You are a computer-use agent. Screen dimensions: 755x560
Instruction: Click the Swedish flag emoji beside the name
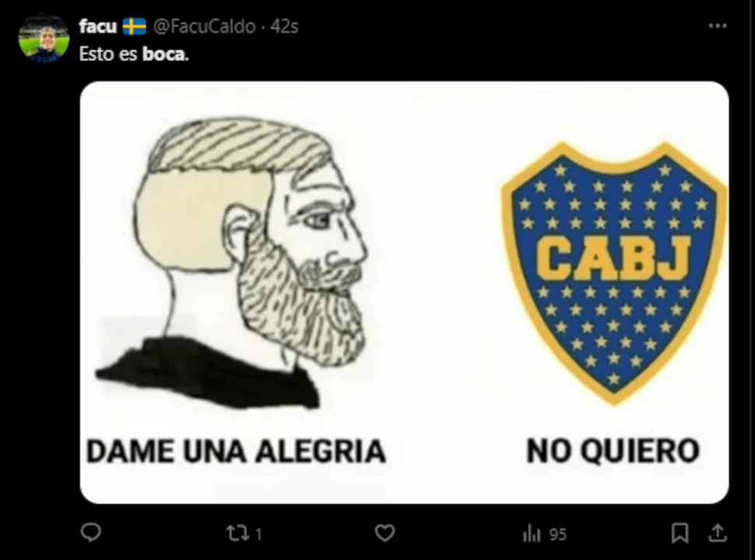[x=135, y=26]
